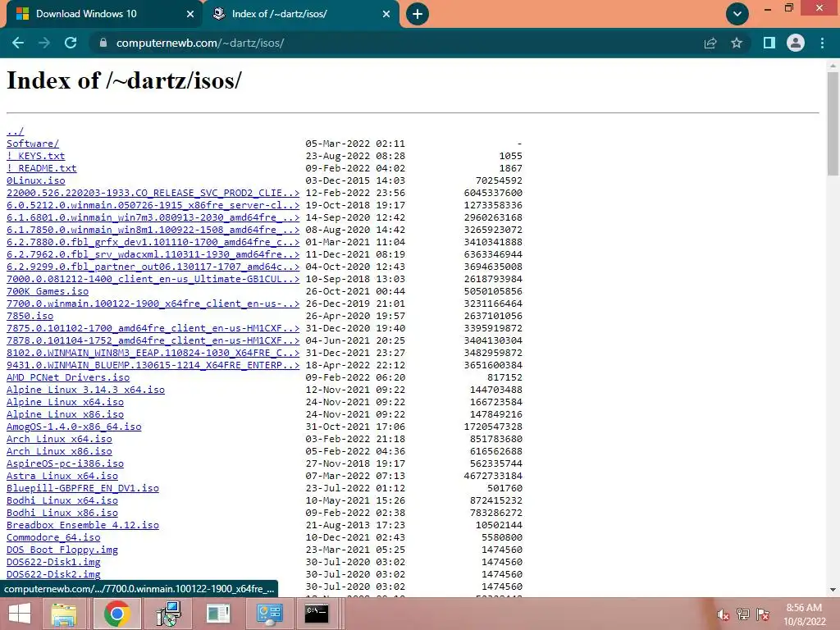Click the 7875.0.101102-1700 link
The width and height of the screenshot is (840, 630).
[x=153, y=328]
